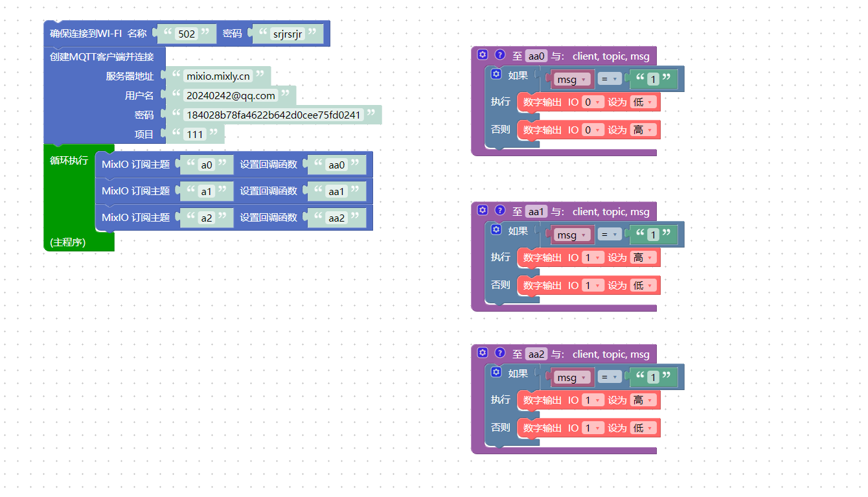Open 高 level dropdown in aa0 否则 row

point(643,130)
